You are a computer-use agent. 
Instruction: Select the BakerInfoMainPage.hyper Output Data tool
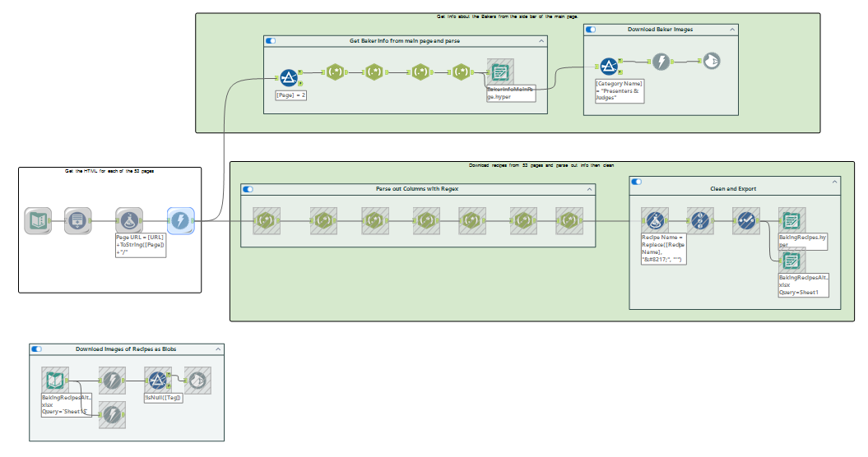[500, 72]
